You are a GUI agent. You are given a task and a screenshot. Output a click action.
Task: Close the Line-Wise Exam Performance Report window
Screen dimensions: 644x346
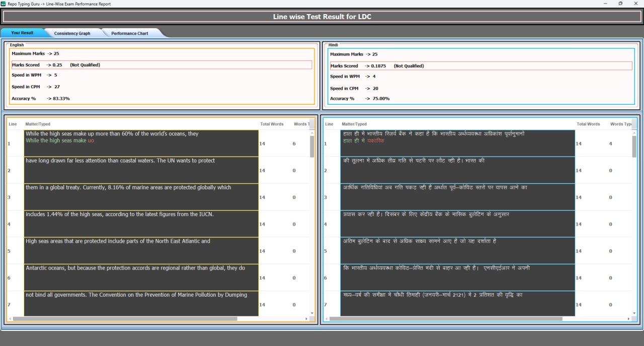636,4
